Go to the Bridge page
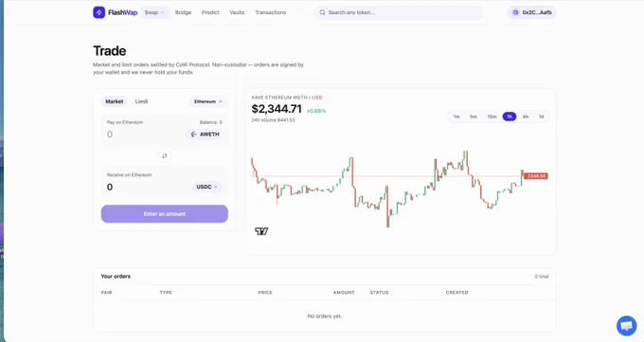 tap(183, 12)
